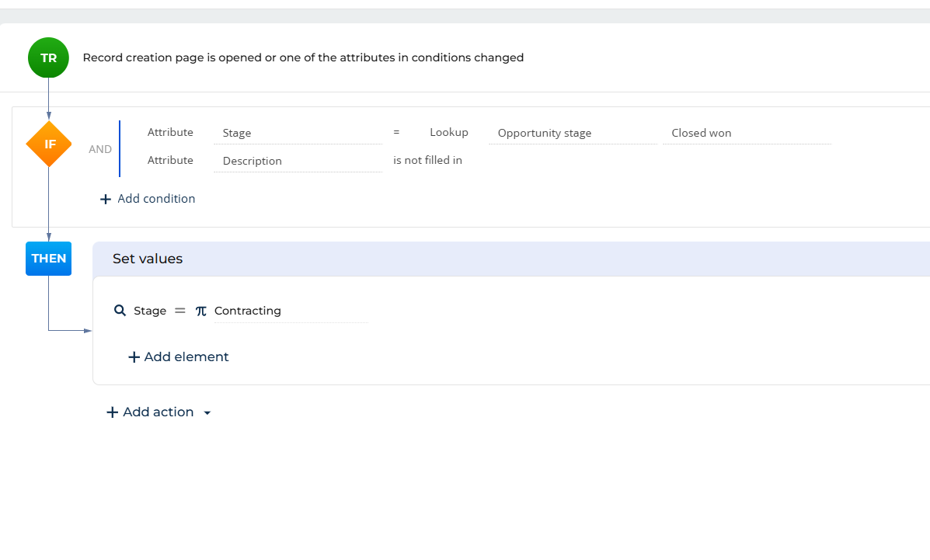Open the 'is not filled in' comparison dropdown

[x=427, y=161]
